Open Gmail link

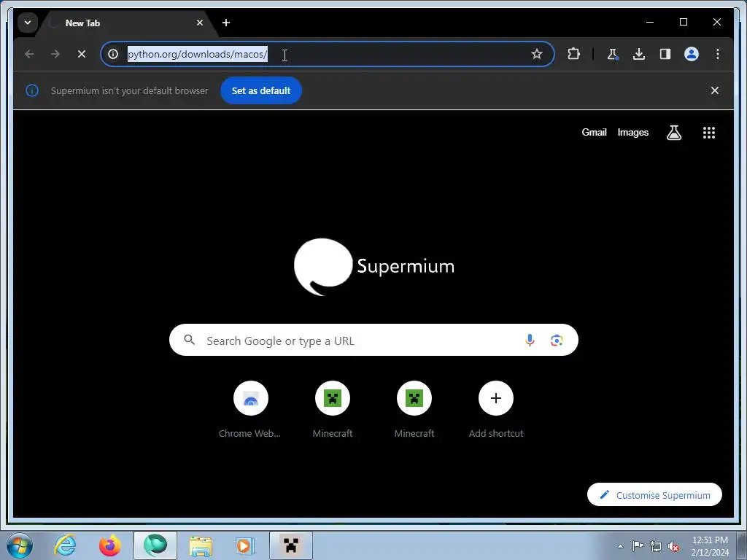594,133
